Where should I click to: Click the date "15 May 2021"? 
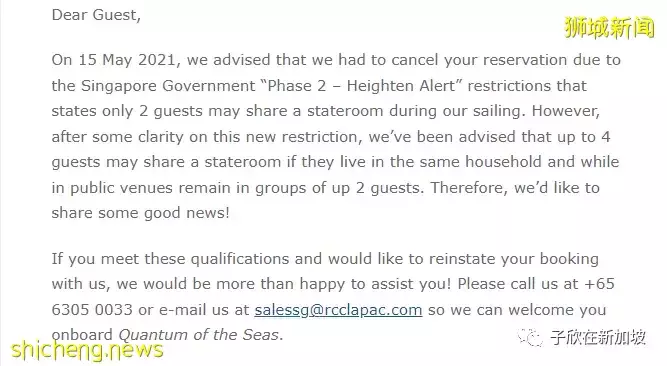(x=127, y=60)
